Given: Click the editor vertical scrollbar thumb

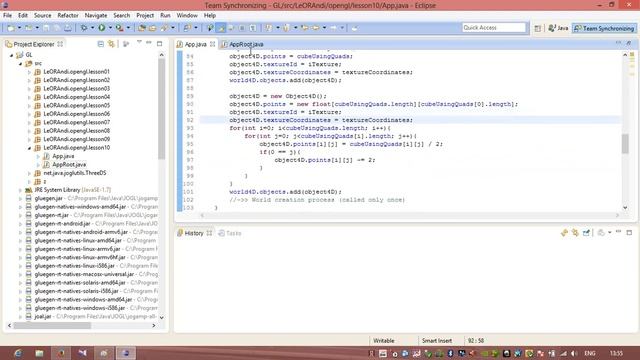Looking at the screenshot, I should (625, 143).
